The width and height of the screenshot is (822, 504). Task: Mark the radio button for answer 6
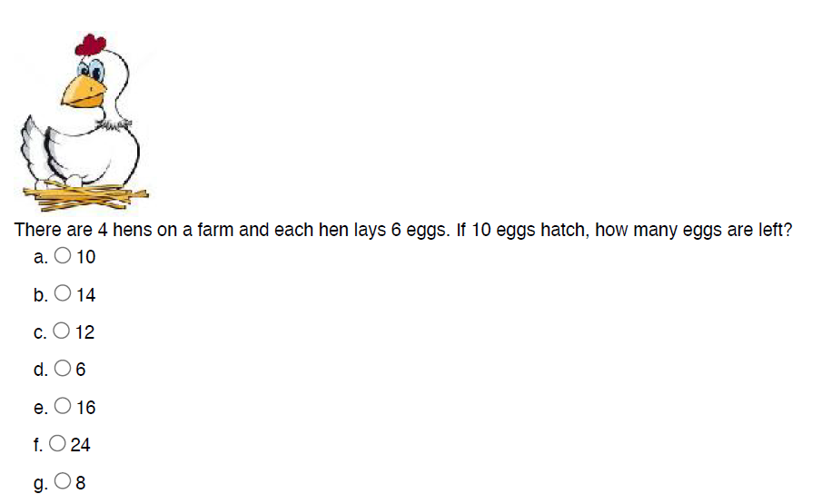(x=64, y=370)
